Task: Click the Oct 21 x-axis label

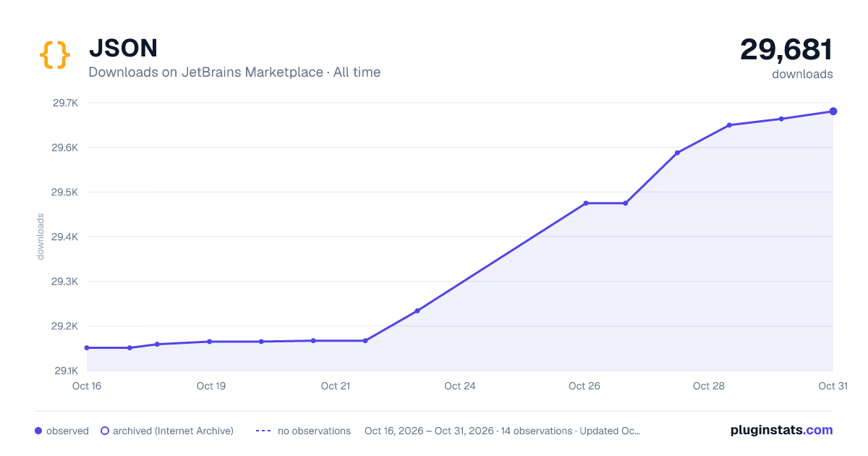Action: [336, 386]
